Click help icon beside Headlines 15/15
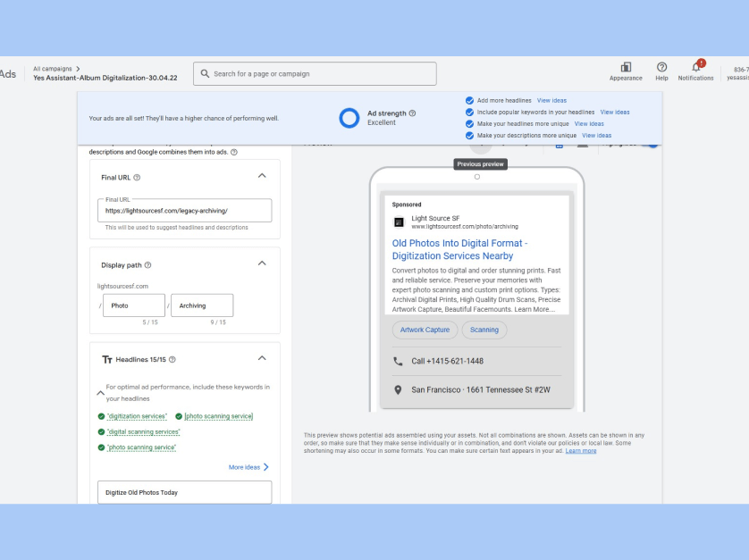Image resolution: width=749 pixels, height=560 pixels. 173,359
